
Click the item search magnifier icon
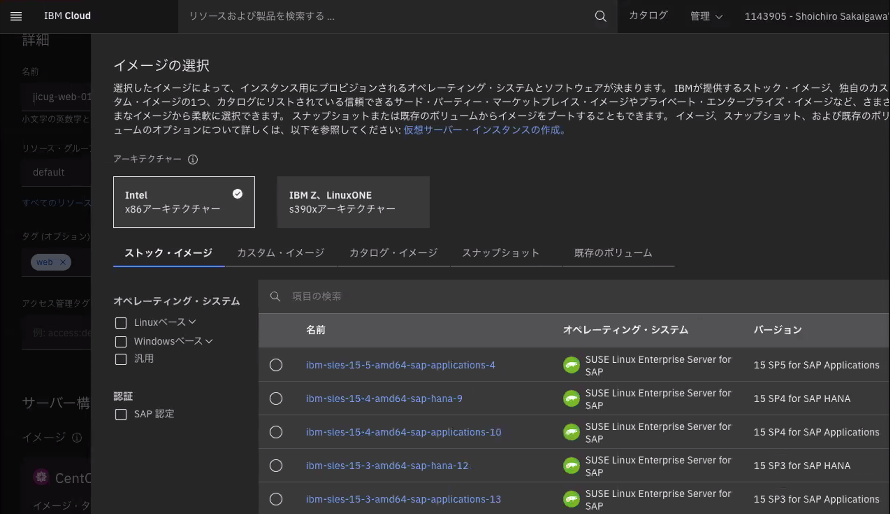pos(275,296)
